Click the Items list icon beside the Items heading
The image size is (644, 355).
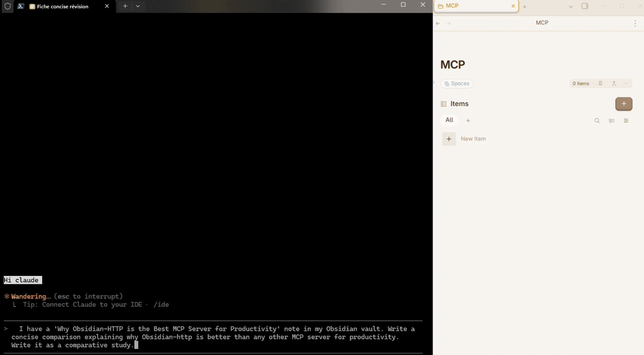coord(444,104)
